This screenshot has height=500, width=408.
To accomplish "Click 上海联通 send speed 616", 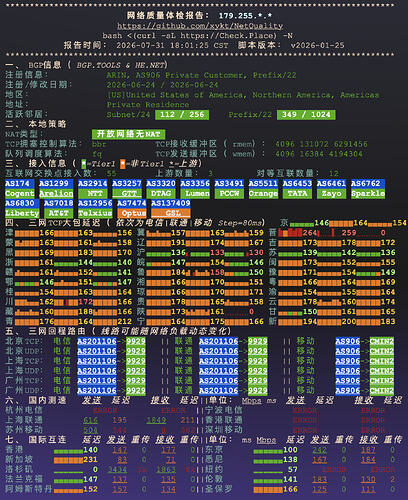I will [x=90, y=420].
